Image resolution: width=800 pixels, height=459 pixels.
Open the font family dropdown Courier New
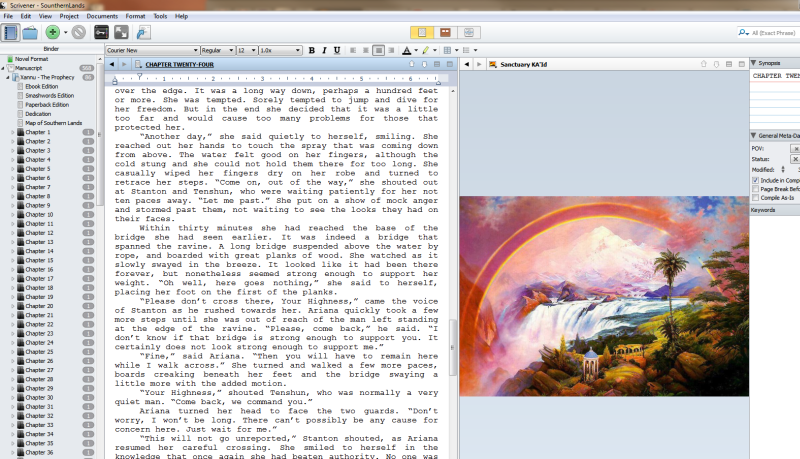[x=152, y=50]
